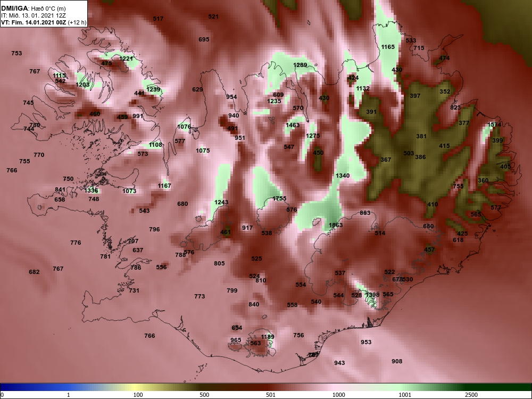
Task: Click the map value "1076"
Action: click(184, 127)
